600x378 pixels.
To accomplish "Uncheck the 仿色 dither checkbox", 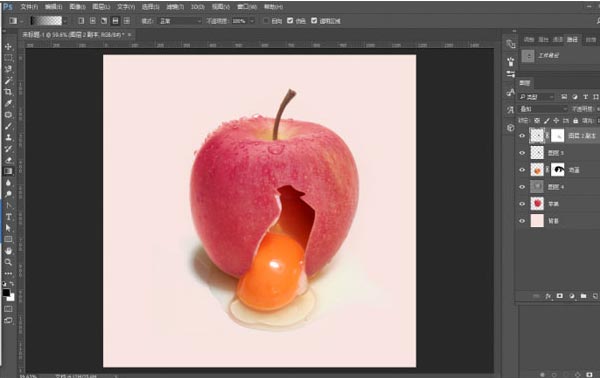I will click(290, 21).
